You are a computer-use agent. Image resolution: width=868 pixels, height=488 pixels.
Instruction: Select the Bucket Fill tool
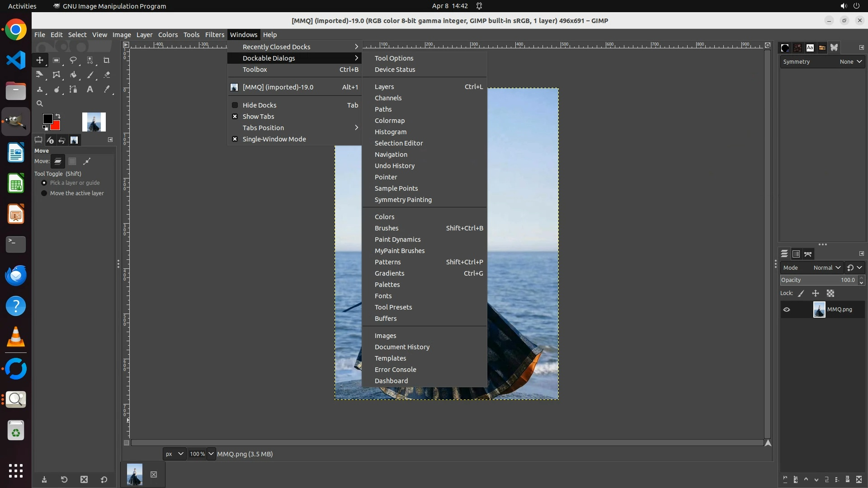coord(73,75)
